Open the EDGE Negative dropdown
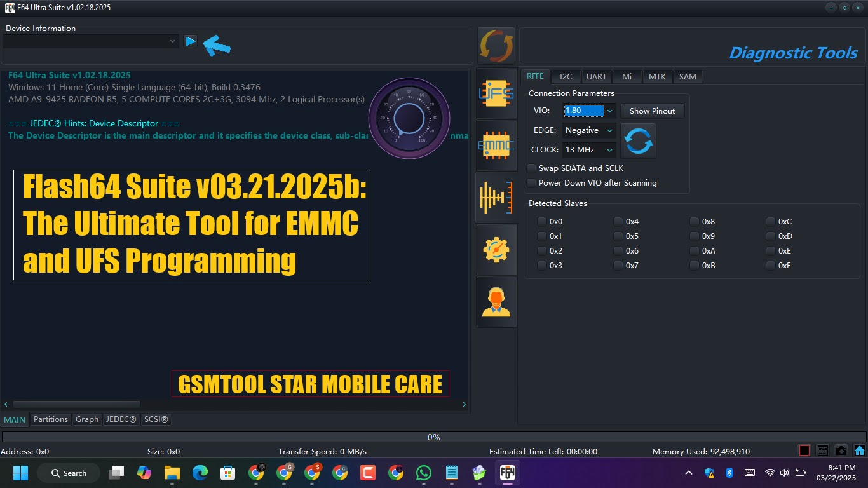868x488 pixels. [x=609, y=130]
